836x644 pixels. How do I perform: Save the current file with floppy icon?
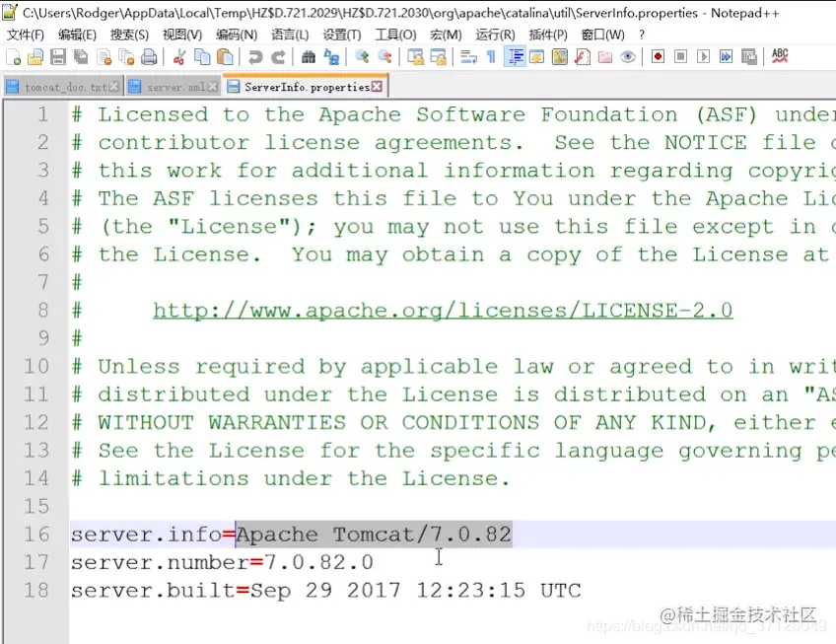click(58, 57)
